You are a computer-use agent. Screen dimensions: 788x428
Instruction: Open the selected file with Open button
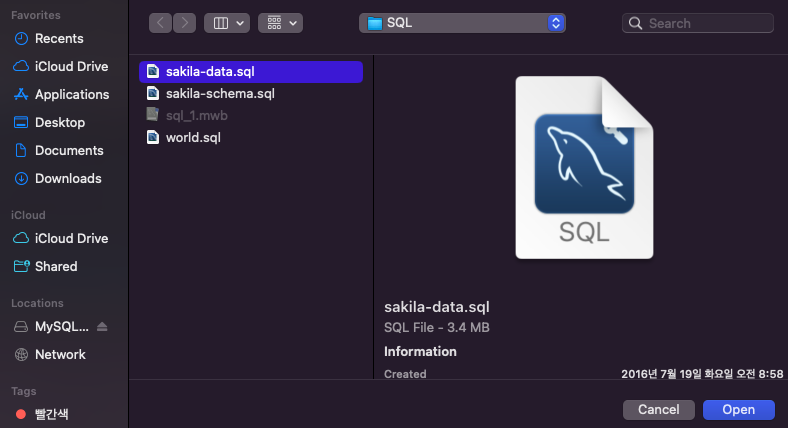click(739, 410)
